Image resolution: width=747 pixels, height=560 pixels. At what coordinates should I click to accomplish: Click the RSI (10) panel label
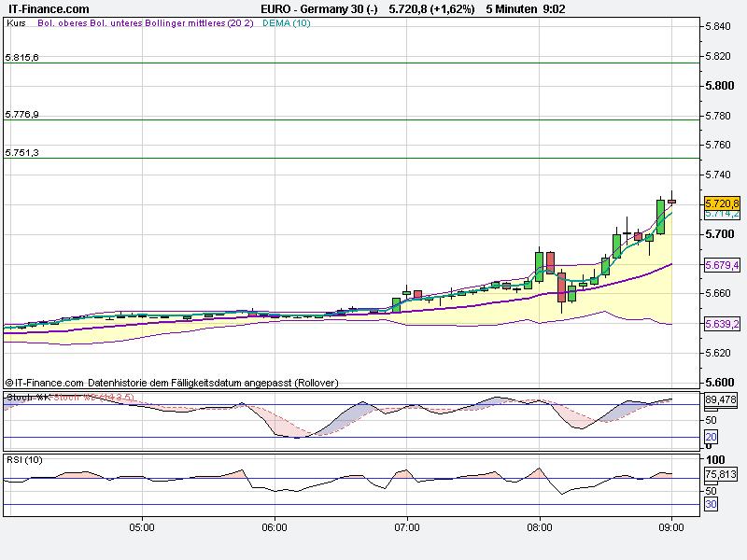24,459
